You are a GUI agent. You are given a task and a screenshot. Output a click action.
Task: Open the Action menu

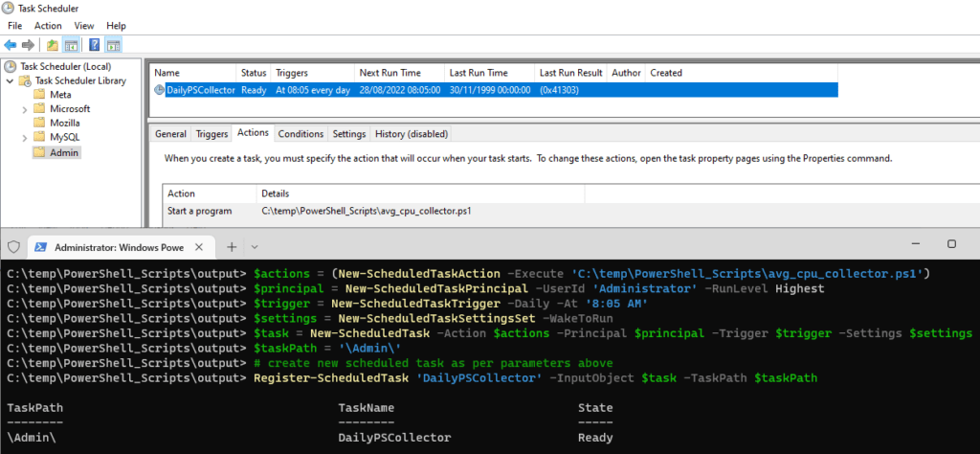click(48, 26)
